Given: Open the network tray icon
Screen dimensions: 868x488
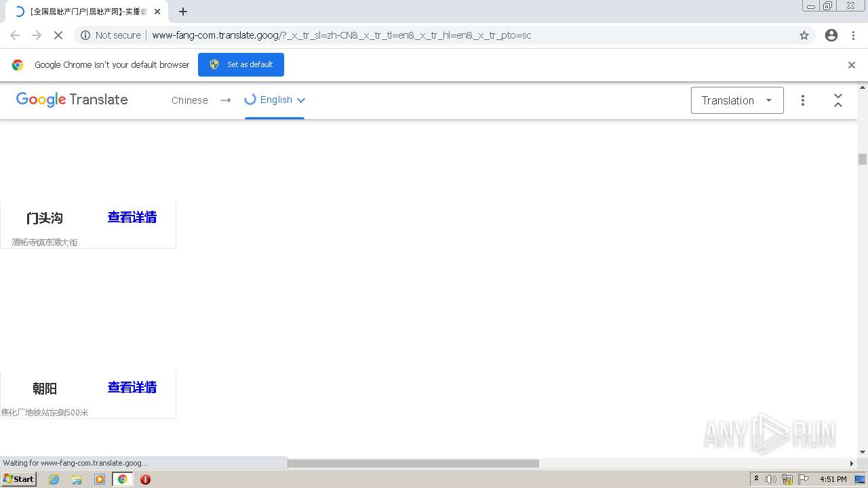Looking at the screenshot, I should pyautogui.click(x=787, y=479).
